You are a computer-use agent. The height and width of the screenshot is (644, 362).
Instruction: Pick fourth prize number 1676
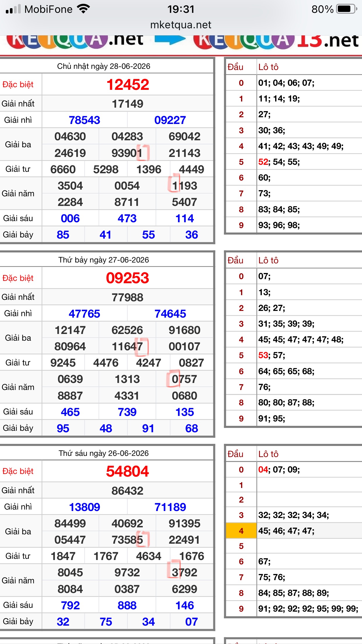coord(191,556)
